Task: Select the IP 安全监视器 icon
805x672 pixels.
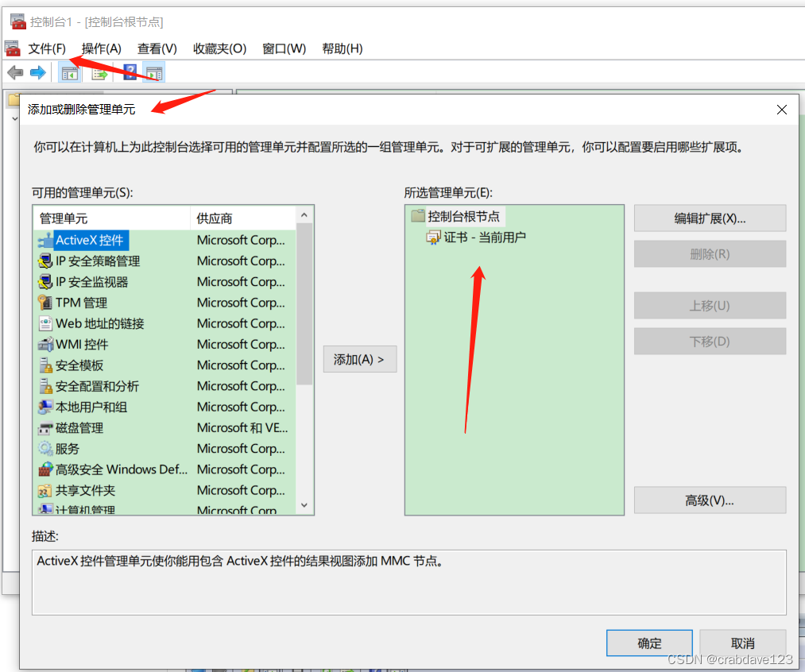Action: tap(45, 282)
